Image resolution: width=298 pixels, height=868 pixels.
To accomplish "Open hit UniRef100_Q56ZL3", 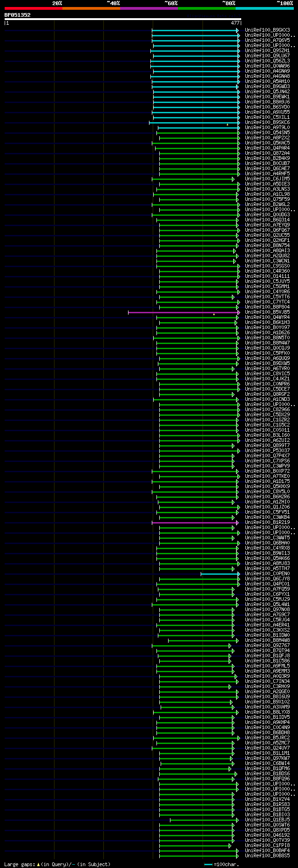I will (267, 61).
